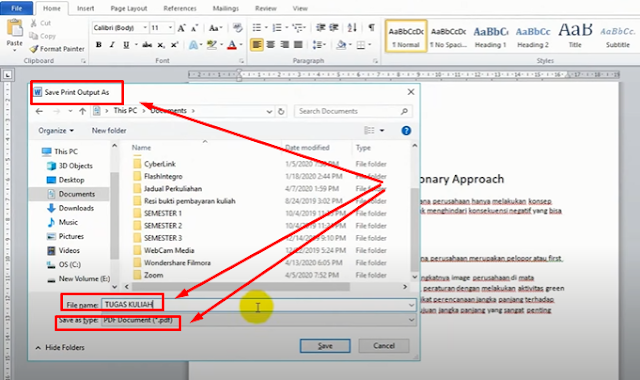Select Align Text Right
Image resolution: width=640 pixels, height=380 pixels.
coord(284,44)
